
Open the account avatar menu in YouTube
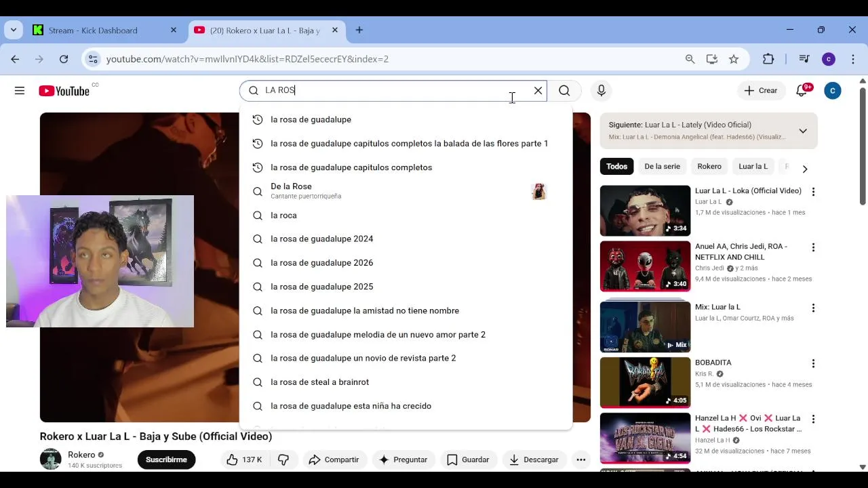pyautogui.click(x=833, y=90)
